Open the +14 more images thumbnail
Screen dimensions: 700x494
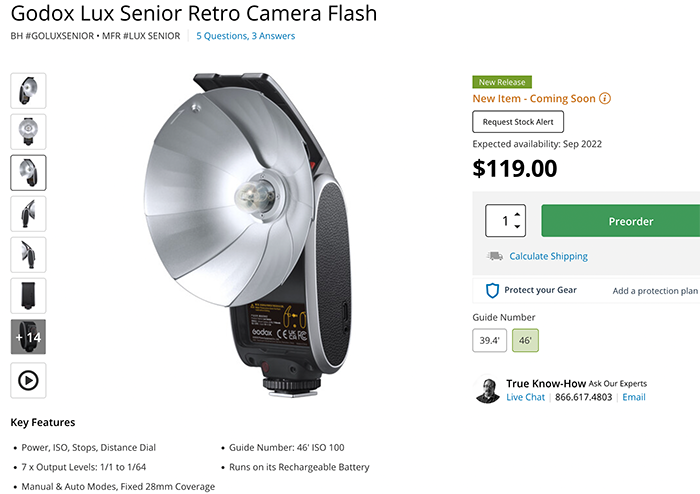pos(28,337)
